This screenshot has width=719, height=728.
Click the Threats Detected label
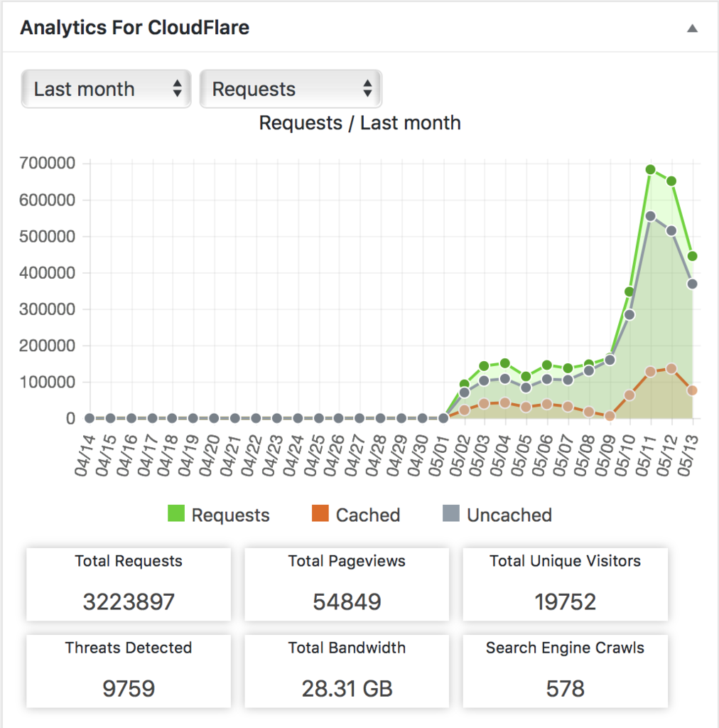tap(129, 648)
